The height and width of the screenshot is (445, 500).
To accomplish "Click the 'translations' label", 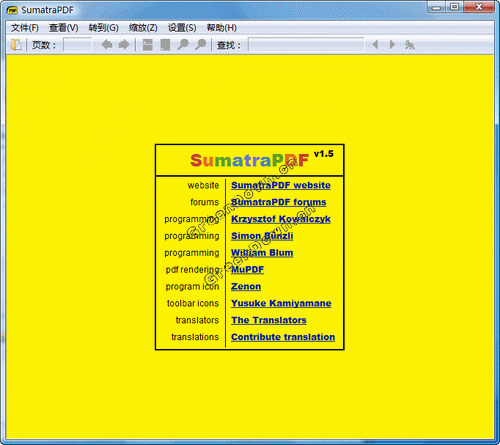I will coord(195,337).
